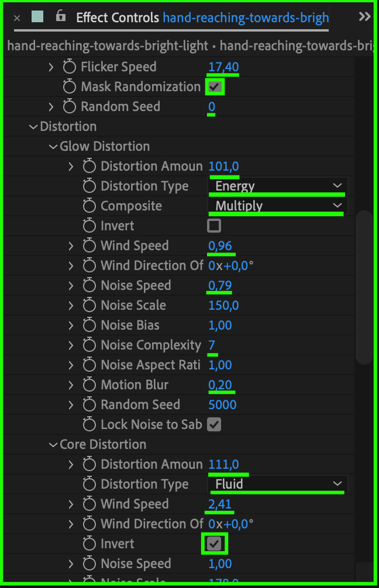This screenshot has height=588, width=379.
Task: Uncheck Lock Noise to Saber checkbox
Action: click(x=214, y=424)
